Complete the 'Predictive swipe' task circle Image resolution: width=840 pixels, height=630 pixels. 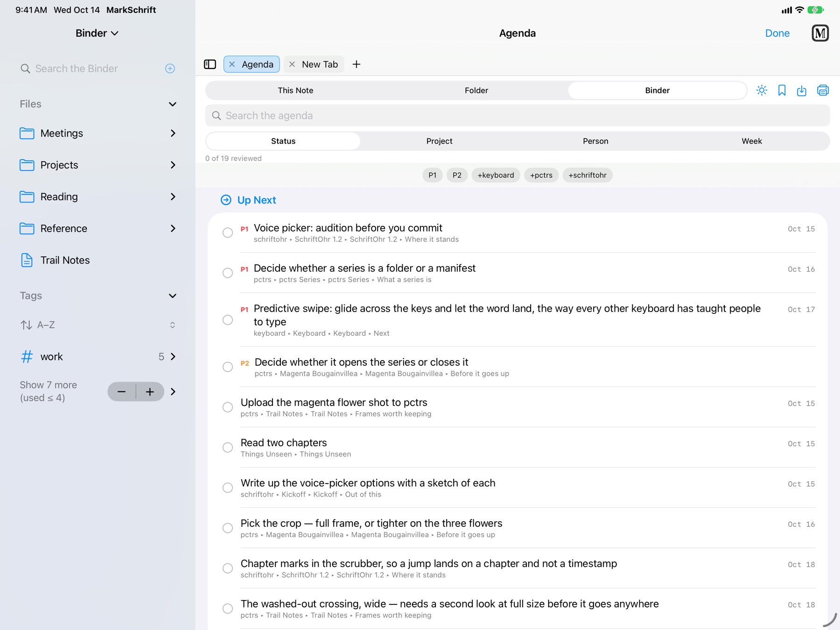click(x=228, y=320)
